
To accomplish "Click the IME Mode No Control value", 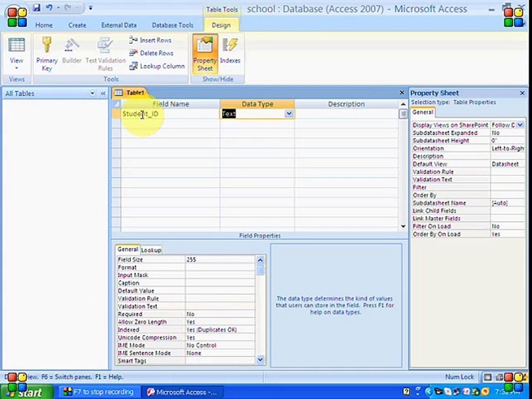I will click(220, 346).
